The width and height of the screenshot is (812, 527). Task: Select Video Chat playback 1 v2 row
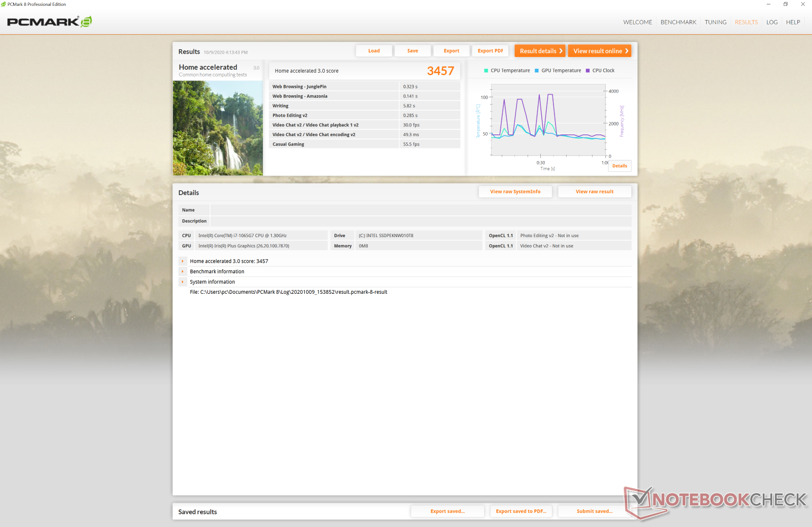tap(364, 125)
